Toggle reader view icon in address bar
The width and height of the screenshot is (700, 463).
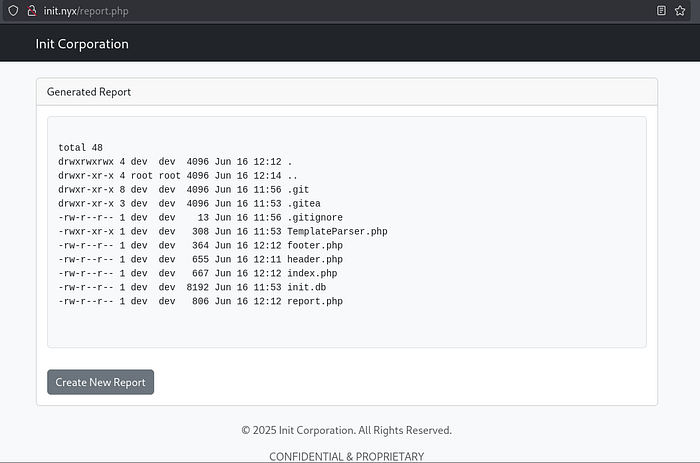(x=661, y=10)
